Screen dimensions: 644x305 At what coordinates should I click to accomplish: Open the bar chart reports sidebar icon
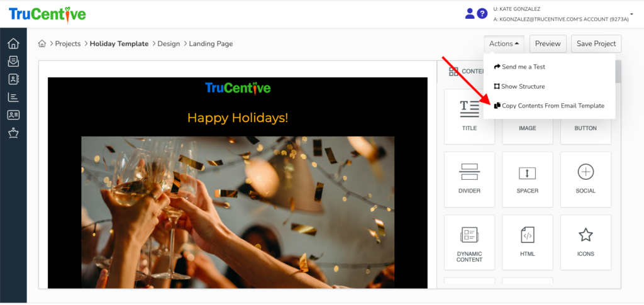point(13,97)
